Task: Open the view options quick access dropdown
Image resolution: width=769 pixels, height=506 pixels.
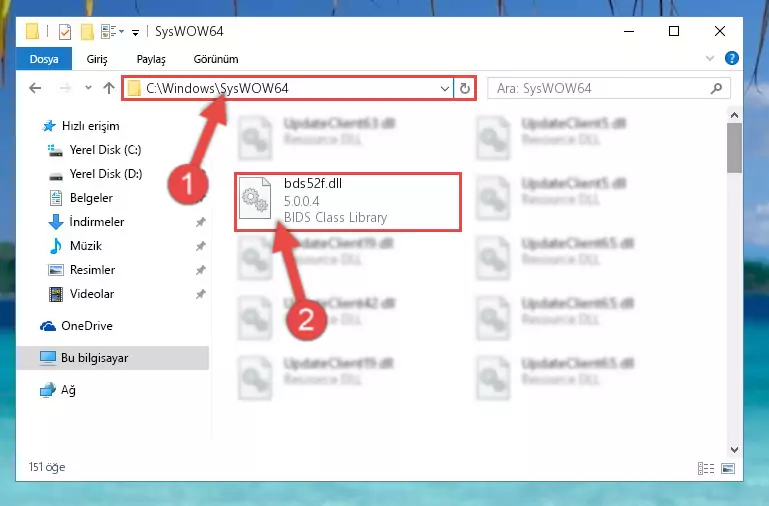Action: point(112,32)
